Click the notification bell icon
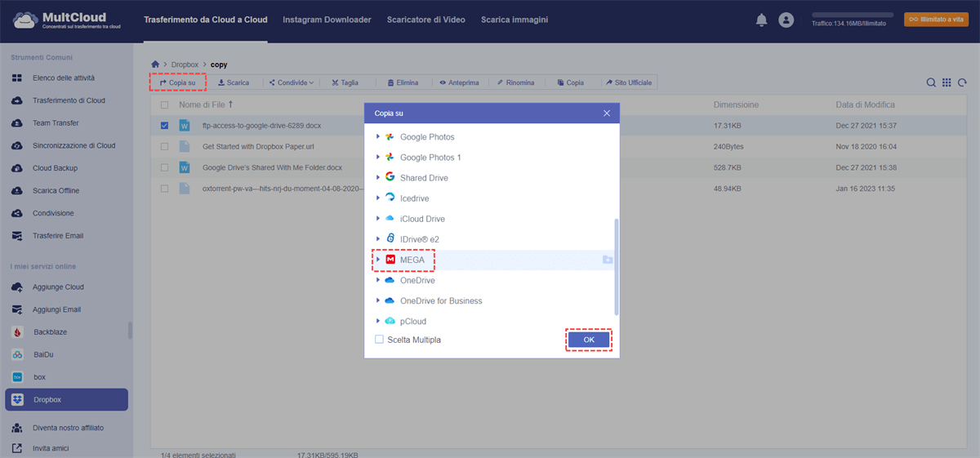Viewport: 980px width, 458px height. [761, 20]
